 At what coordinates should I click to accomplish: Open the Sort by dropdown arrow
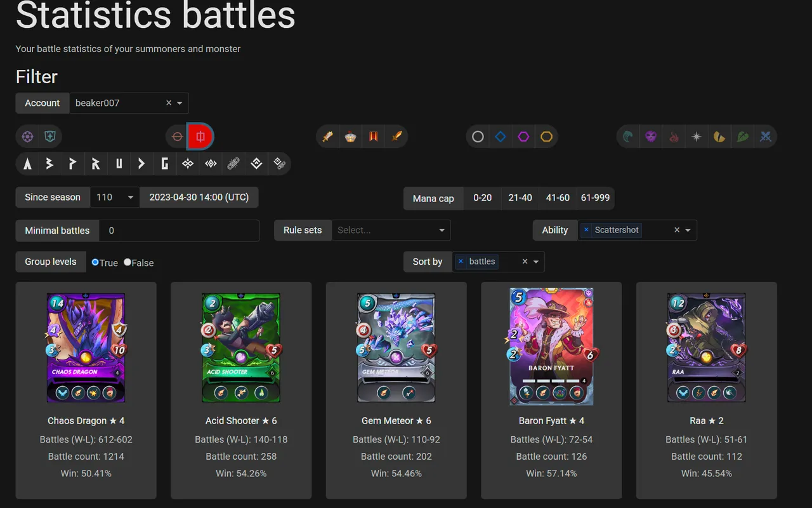click(x=536, y=262)
